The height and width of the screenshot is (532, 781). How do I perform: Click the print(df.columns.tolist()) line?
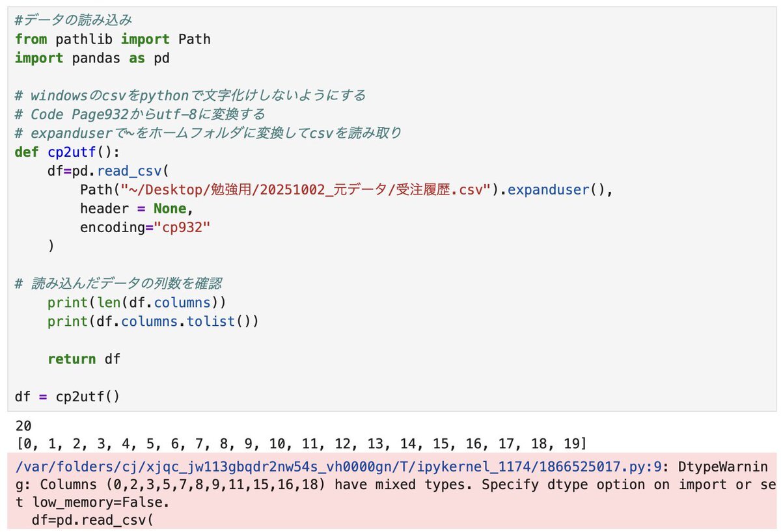(x=153, y=322)
